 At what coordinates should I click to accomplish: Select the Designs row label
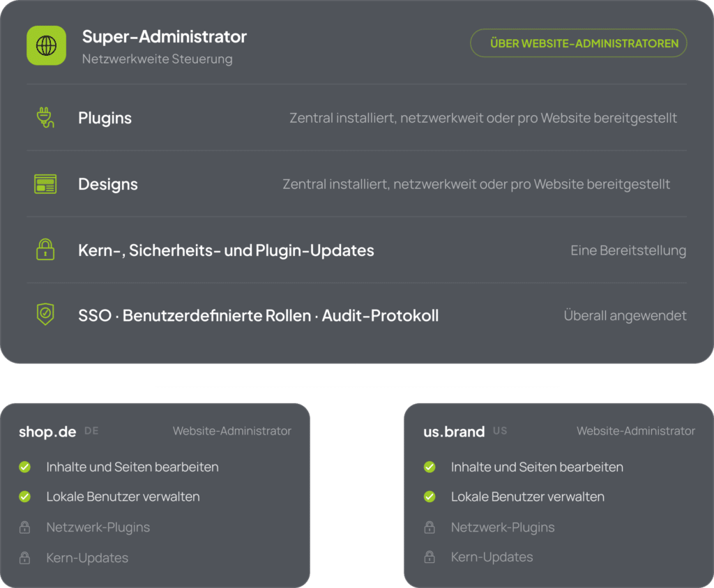108,184
